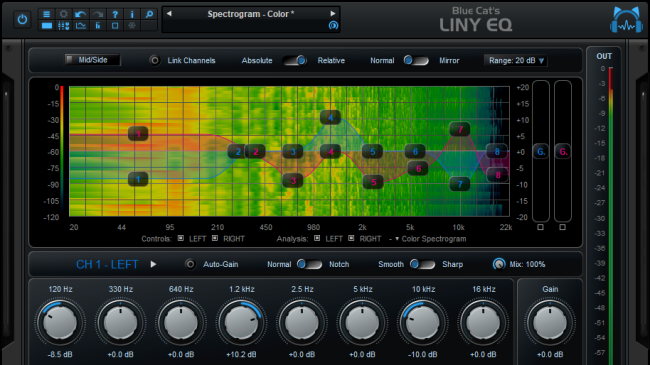Click the magnifier zoom icon
650x365 pixels.
click(x=149, y=14)
